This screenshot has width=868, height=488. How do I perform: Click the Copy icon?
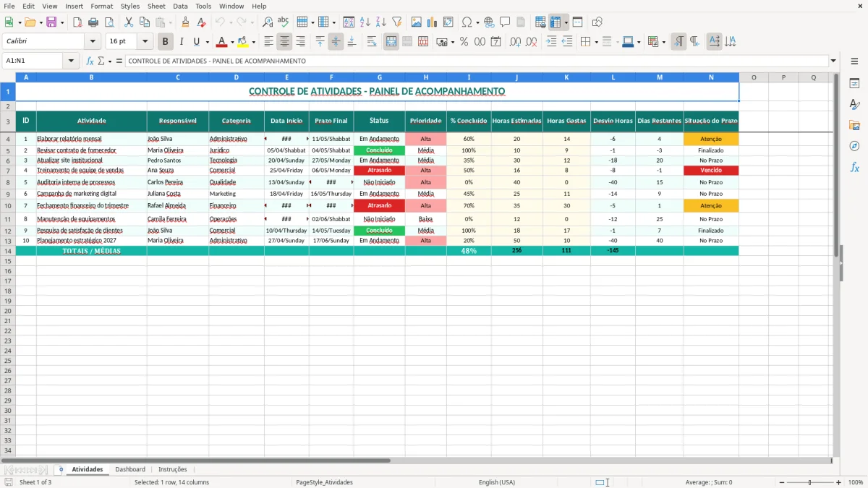coord(145,22)
